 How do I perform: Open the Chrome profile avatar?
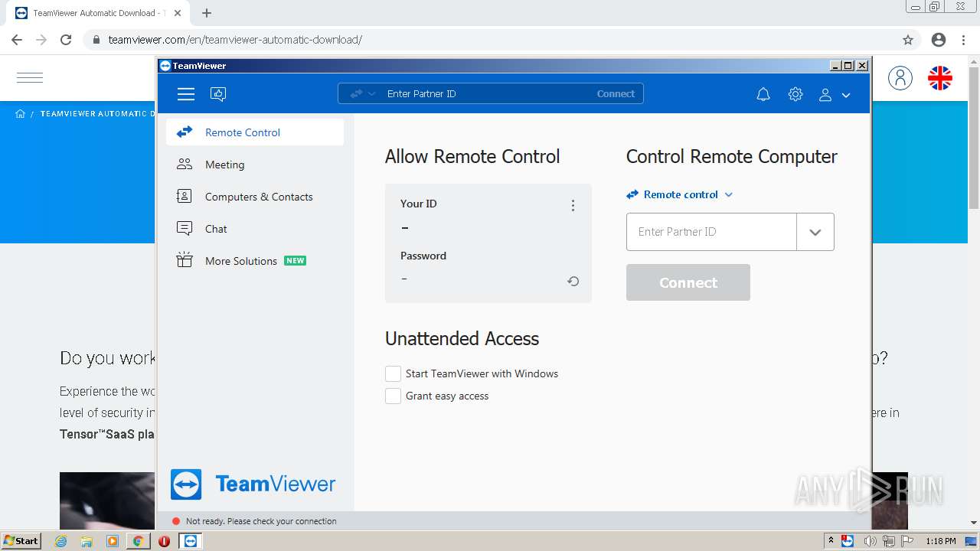point(938,40)
